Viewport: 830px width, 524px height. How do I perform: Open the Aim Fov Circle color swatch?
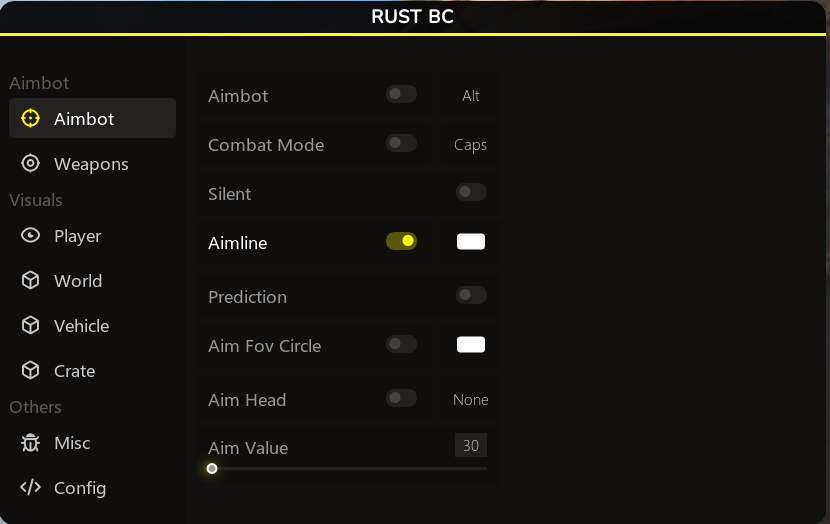[x=471, y=345]
